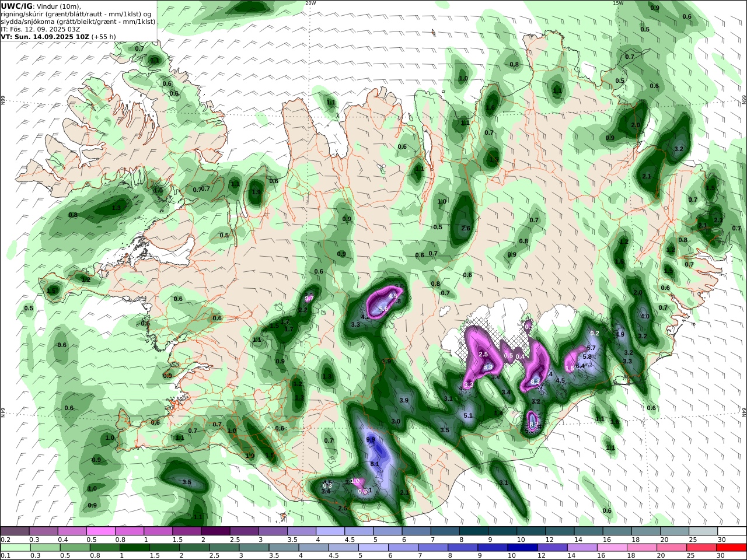The image size is (747, 560).
Task: Click the darkest green swatch at 1 in lower legend
Action: pos(134,547)
